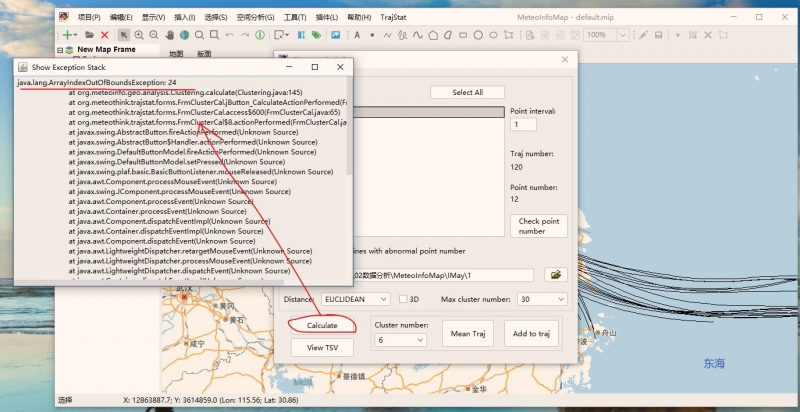Open the 工具(T) menu
Viewport: 800px width, 412px height.
pos(294,17)
